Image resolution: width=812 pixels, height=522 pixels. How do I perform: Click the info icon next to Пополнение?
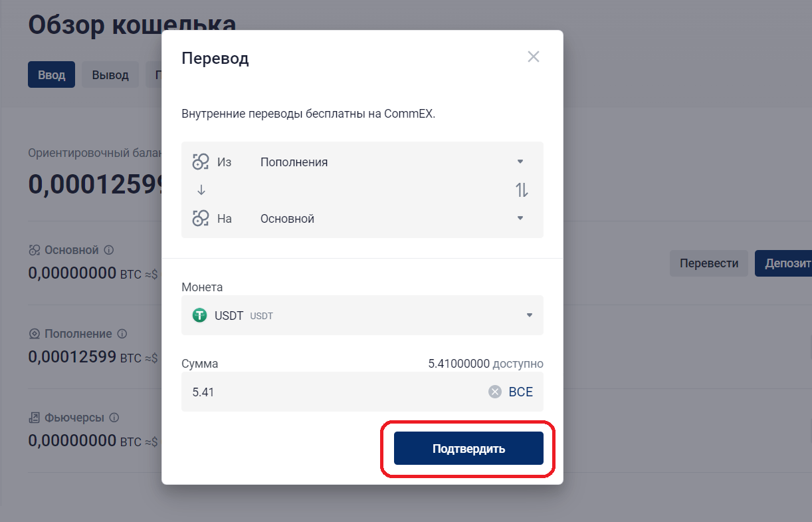tap(122, 334)
